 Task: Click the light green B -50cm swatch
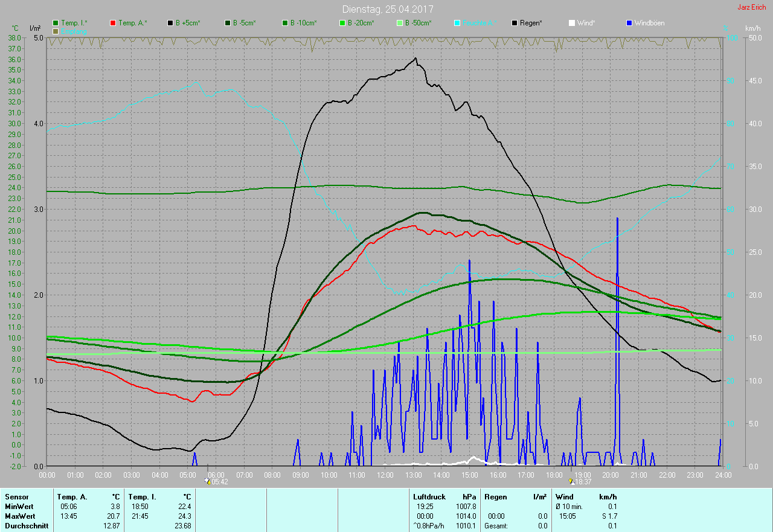[400, 23]
